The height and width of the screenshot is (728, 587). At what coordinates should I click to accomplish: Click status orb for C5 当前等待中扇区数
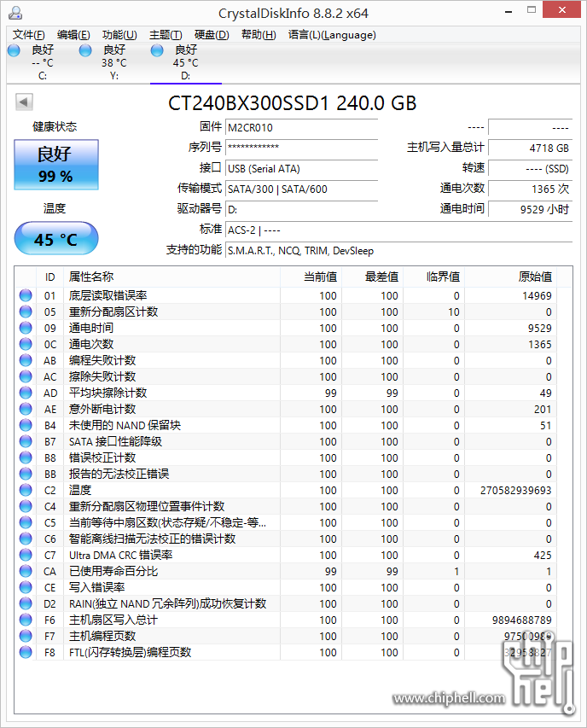[26, 522]
